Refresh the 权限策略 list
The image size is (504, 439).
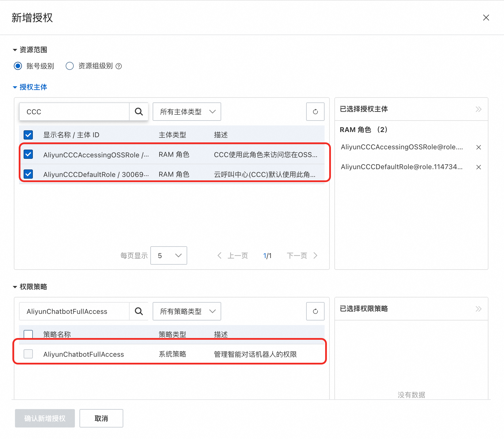pyautogui.click(x=315, y=311)
